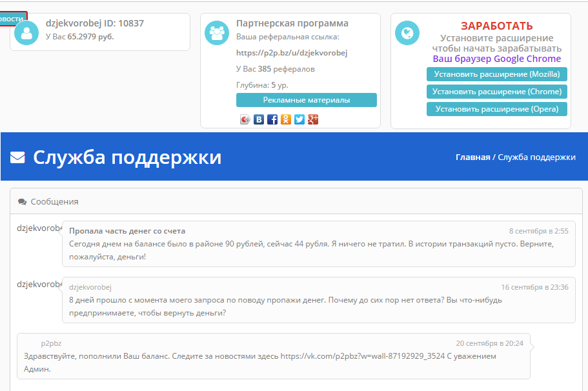This screenshot has width=588, height=391.
Task: Share via Google Plus icon
Action: point(313,119)
